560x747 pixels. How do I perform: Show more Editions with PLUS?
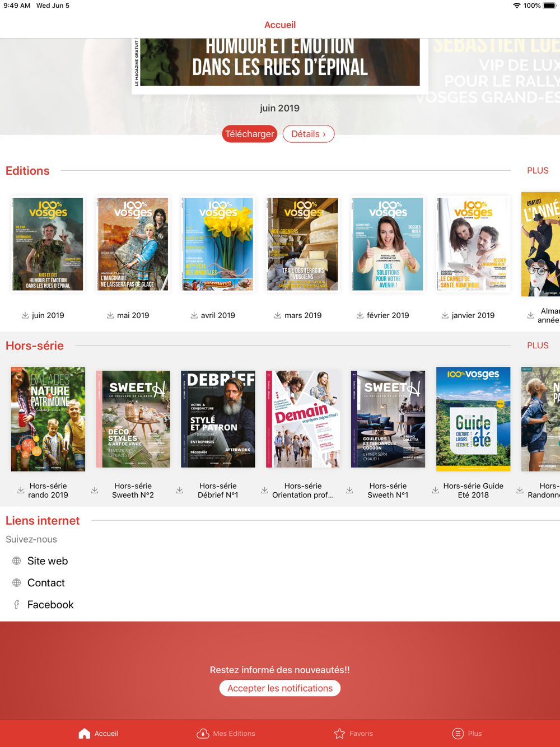pyautogui.click(x=538, y=171)
